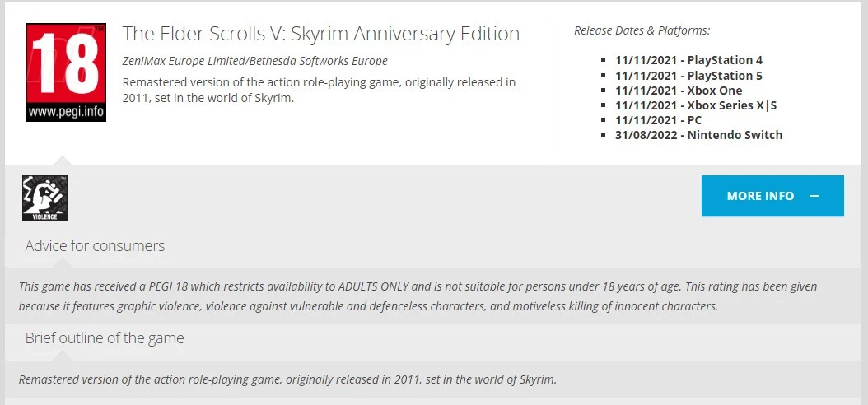Click the minus sign on the MORE INFO button
The image size is (868, 405).
[814, 196]
